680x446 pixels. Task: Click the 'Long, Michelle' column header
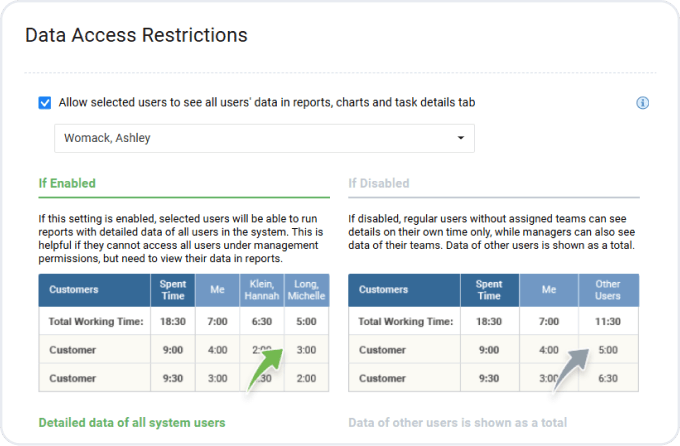pos(306,290)
